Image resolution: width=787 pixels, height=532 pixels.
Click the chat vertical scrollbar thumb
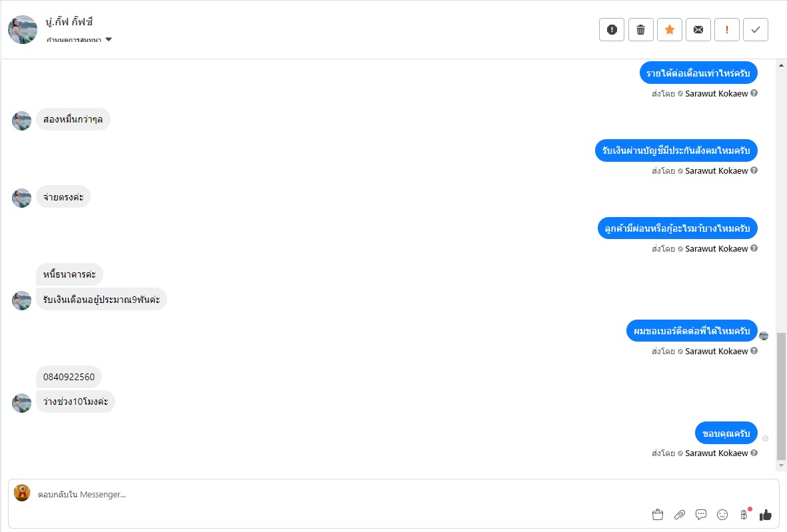[781, 396]
